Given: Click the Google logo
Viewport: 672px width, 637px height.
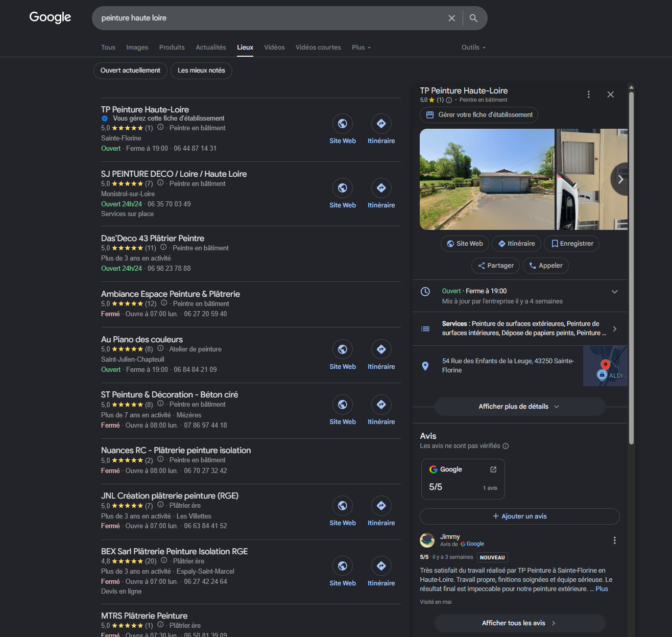Looking at the screenshot, I should click(x=50, y=17).
